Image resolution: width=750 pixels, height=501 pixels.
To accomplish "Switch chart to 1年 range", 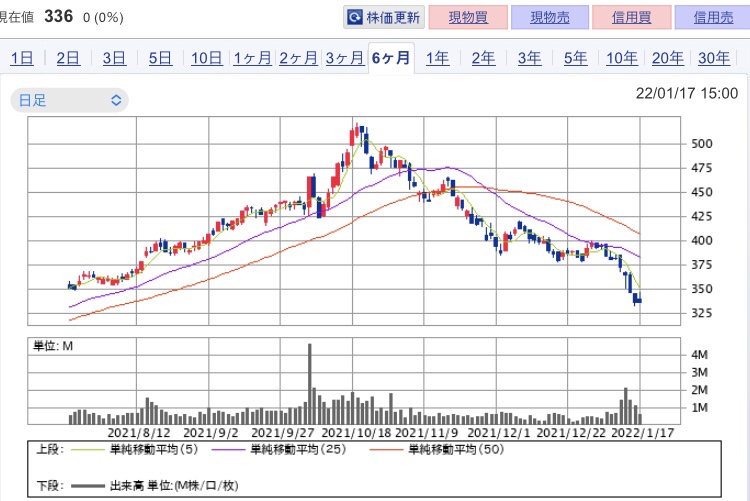I will pyautogui.click(x=437, y=58).
